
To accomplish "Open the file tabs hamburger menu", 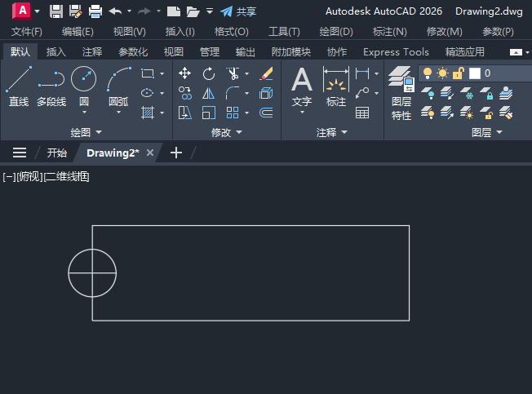I will click(x=20, y=153).
